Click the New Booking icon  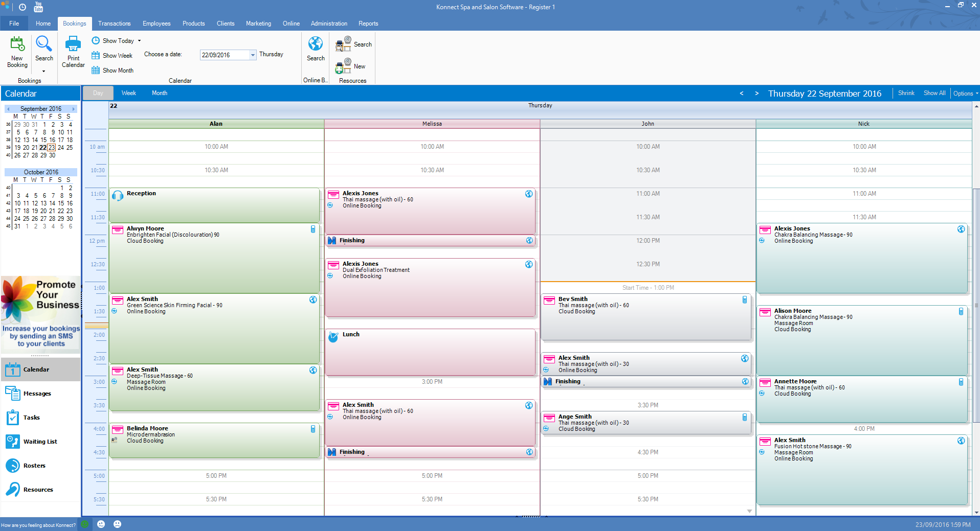(x=17, y=51)
